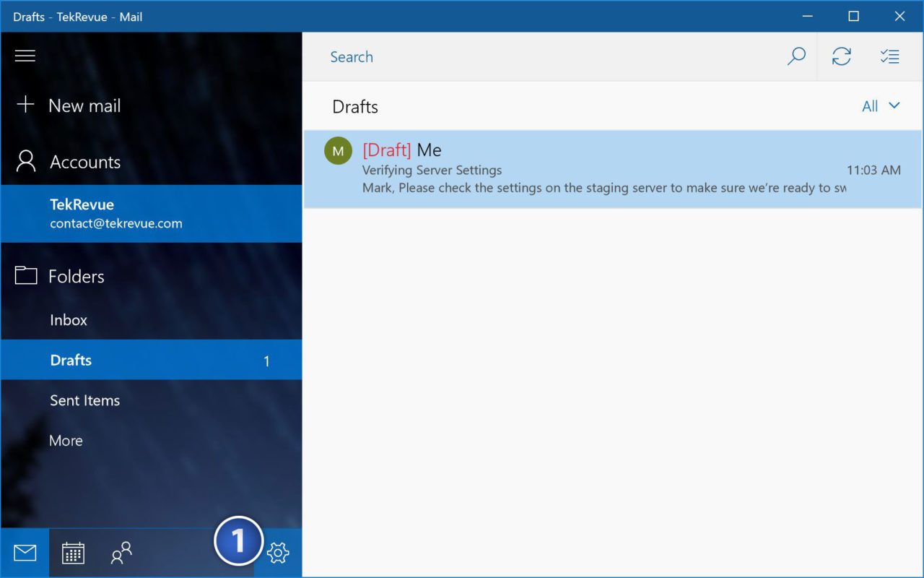Expand folder list by clicking More
The width and height of the screenshot is (924, 578).
[x=66, y=440]
